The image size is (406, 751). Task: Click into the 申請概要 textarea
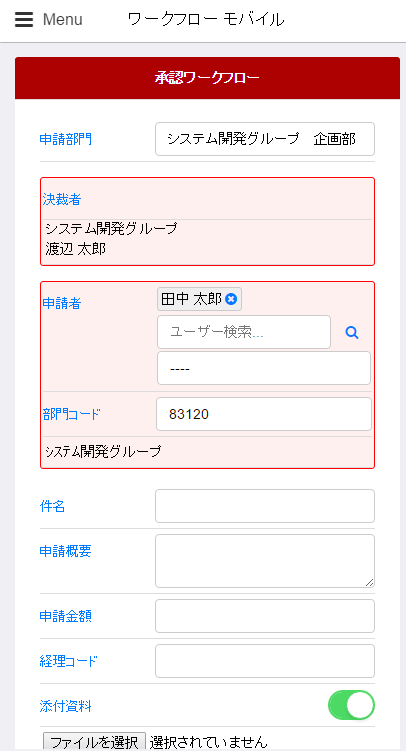[x=265, y=561]
